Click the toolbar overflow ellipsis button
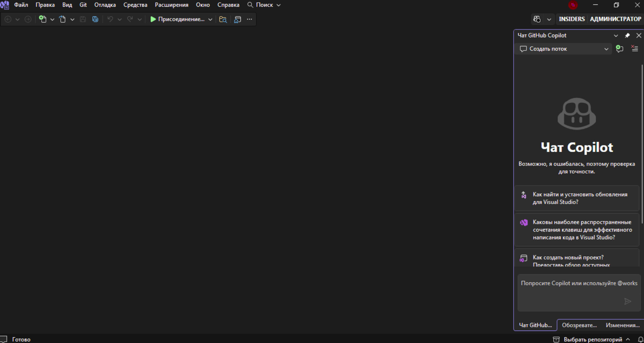Image resolution: width=644 pixels, height=343 pixels. [250, 19]
